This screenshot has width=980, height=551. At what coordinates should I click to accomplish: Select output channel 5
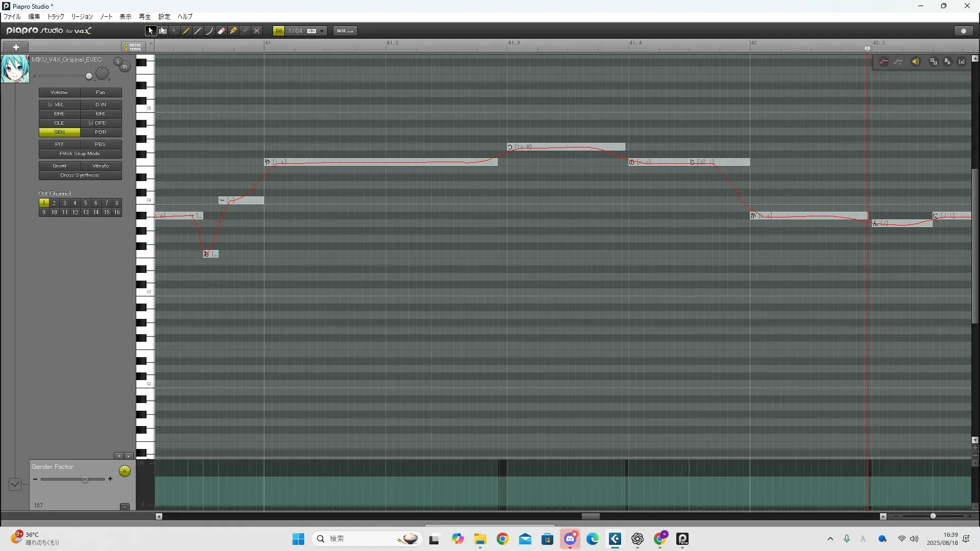click(x=86, y=203)
